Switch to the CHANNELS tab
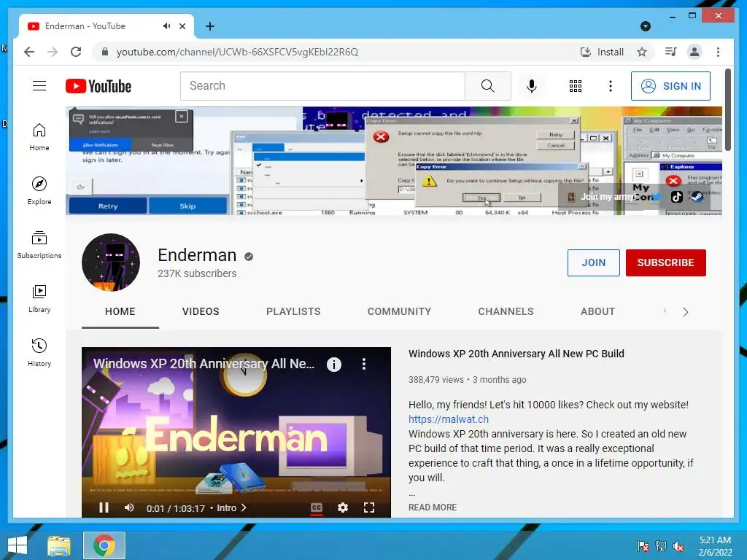This screenshot has height=560, width=747. (x=506, y=311)
